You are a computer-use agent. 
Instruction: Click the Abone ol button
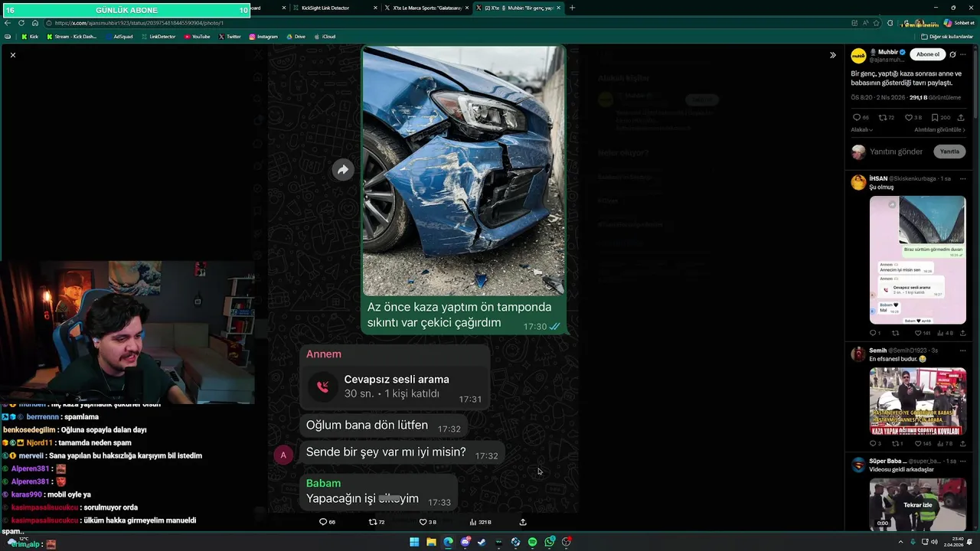[927, 54]
